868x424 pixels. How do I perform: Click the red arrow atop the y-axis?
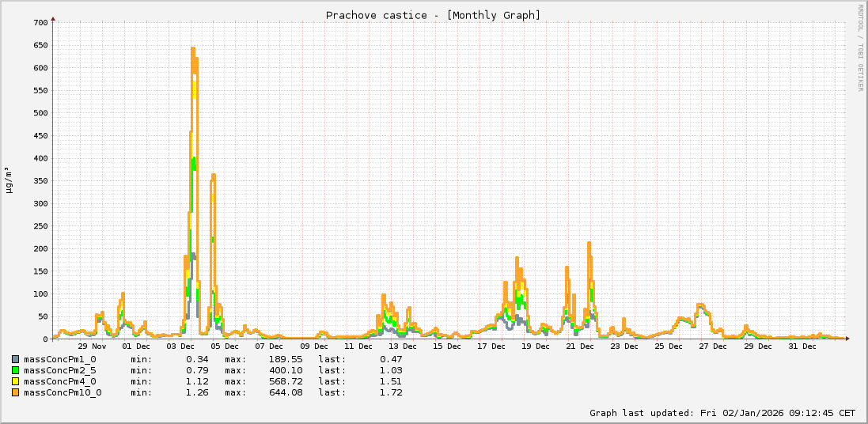point(53,17)
